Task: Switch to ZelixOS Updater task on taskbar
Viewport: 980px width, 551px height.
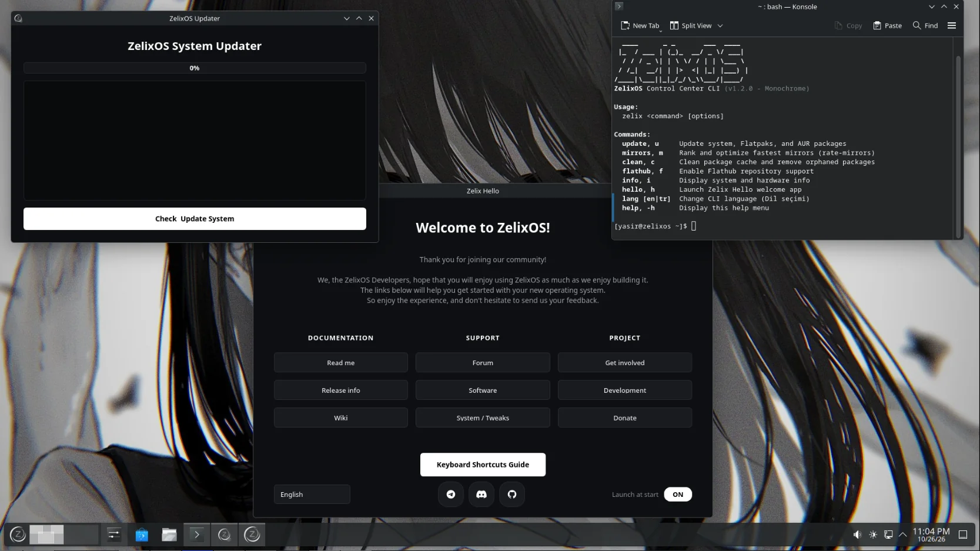Action: pyautogui.click(x=224, y=535)
